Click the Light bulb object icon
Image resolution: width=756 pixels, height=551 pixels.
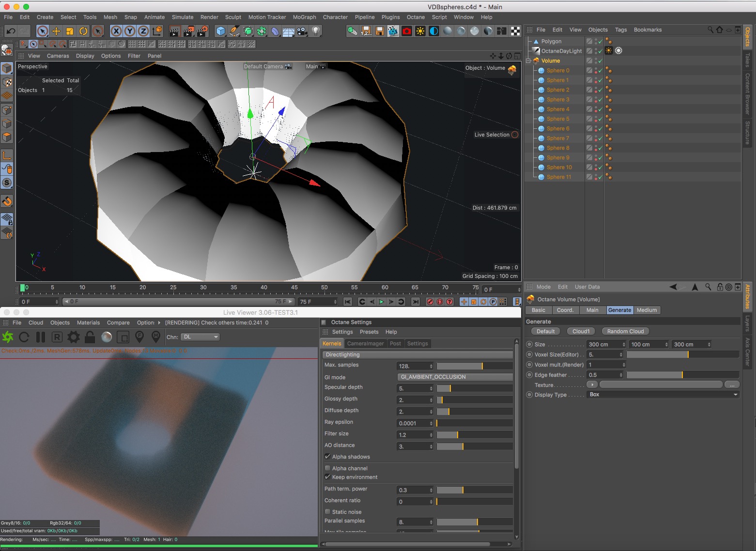click(316, 31)
